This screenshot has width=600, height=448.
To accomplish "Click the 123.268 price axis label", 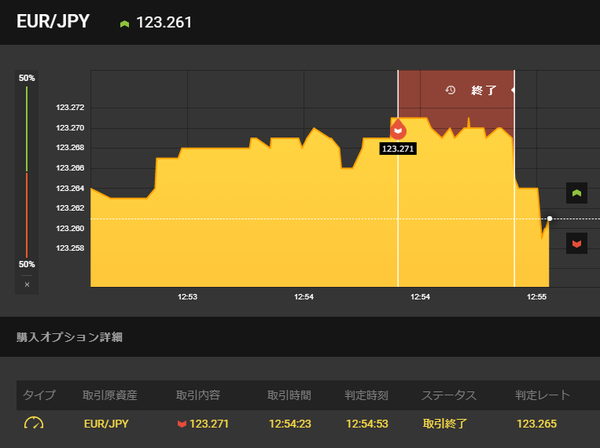I will (x=70, y=148).
